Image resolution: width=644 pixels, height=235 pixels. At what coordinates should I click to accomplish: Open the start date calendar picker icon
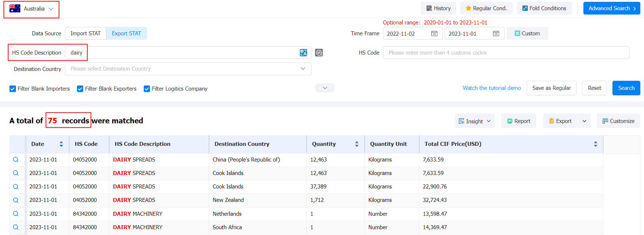coord(434,33)
